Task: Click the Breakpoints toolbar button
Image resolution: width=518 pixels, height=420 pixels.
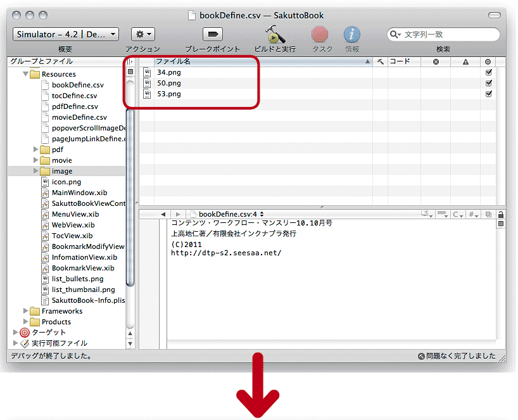Action: point(213,34)
